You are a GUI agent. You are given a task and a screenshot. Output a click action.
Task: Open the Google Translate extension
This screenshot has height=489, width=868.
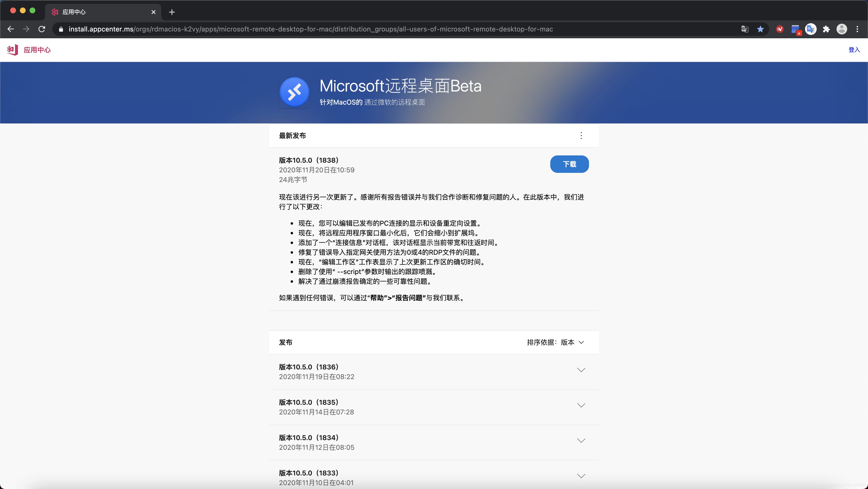[811, 29]
